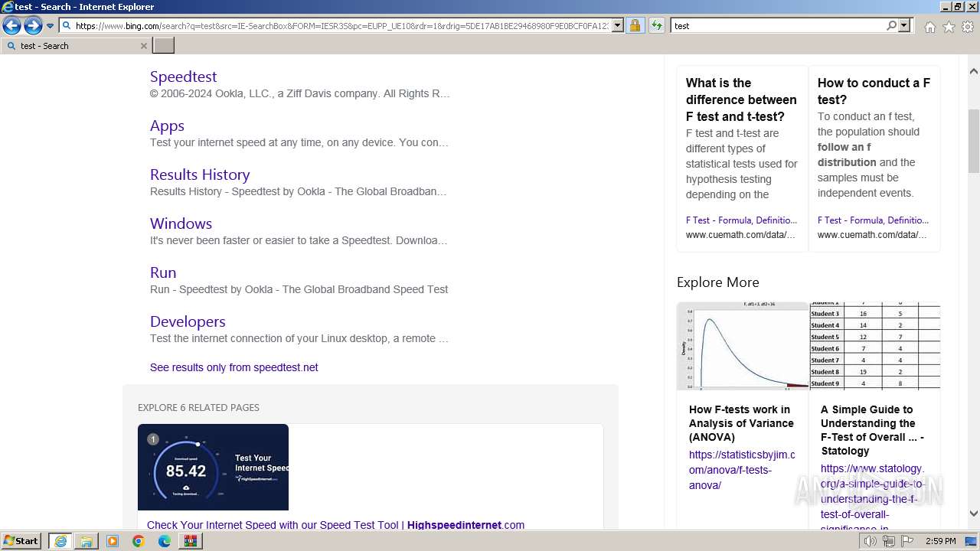Click the 'Run - Speedtest by Ookla' description text
The image size is (980, 551).
299,289
